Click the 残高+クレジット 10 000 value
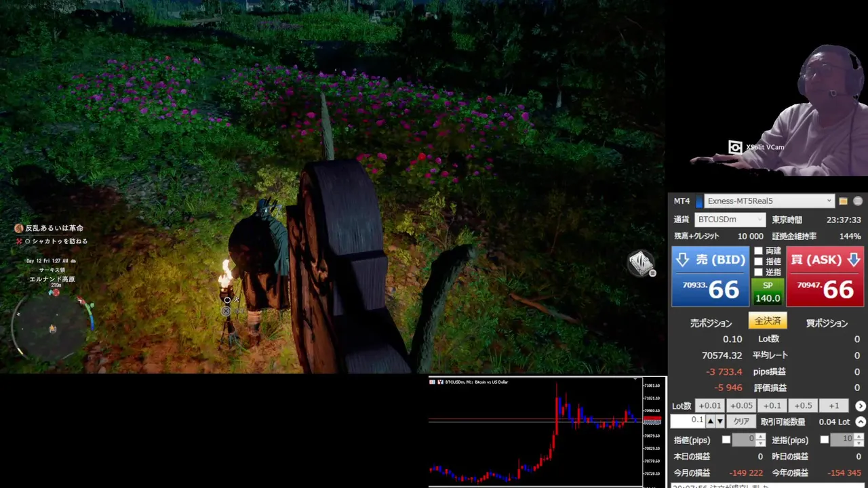This screenshot has width=868, height=488. click(750, 237)
